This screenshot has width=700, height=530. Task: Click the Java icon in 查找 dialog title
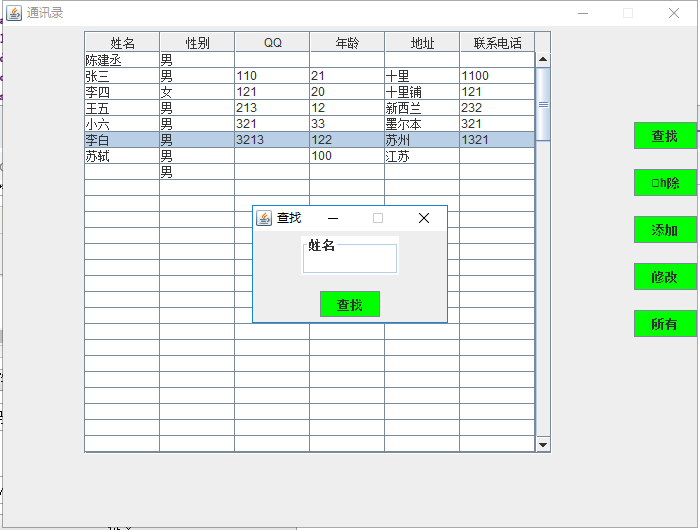click(x=264, y=218)
